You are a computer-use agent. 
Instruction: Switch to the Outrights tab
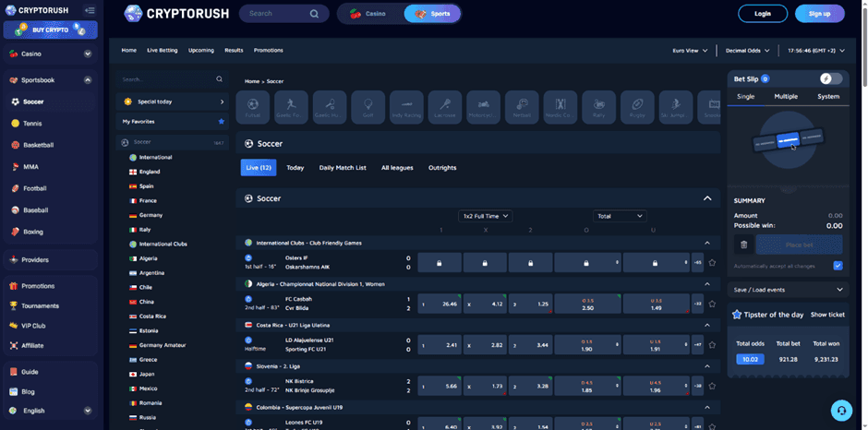click(x=442, y=168)
